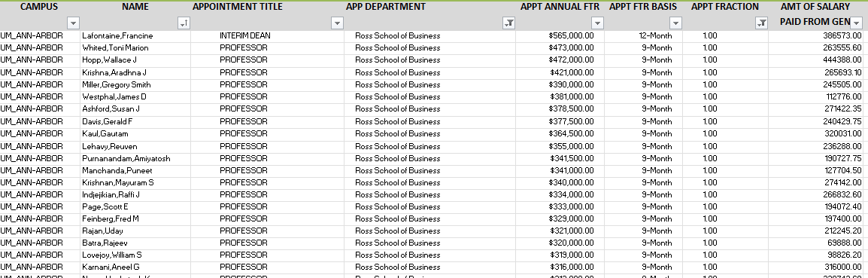The width and height of the screenshot is (868, 278).
Task: Open the APPT ANNUAL FTR filter dropdown
Action: (597, 23)
